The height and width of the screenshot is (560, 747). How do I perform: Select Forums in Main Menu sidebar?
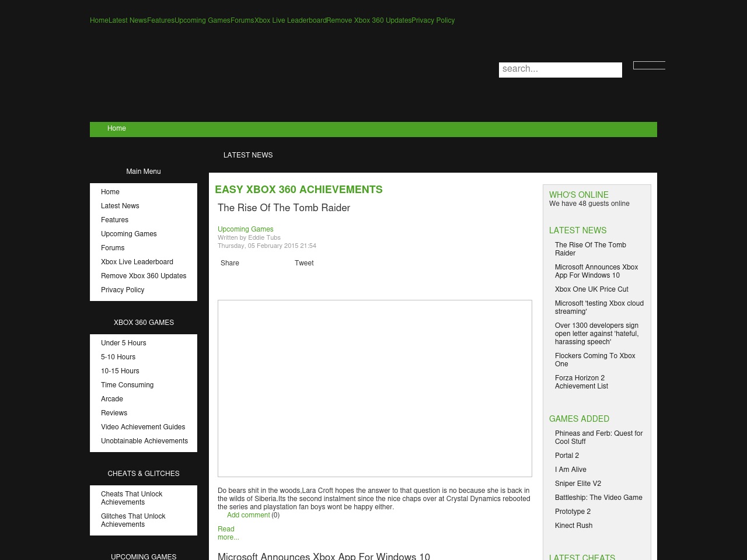pos(113,248)
